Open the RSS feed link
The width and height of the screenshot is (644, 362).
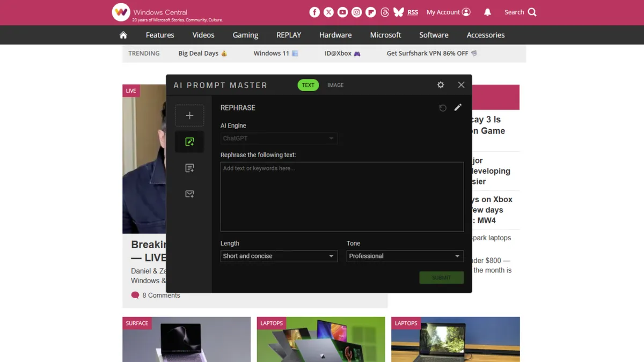(x=413, y=12)
